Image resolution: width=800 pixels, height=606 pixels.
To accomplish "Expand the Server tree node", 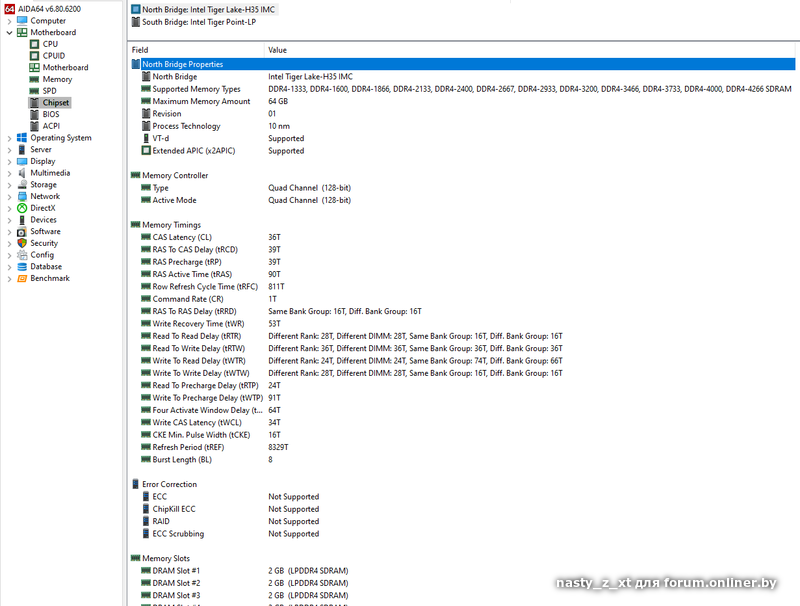I will 9,150.
